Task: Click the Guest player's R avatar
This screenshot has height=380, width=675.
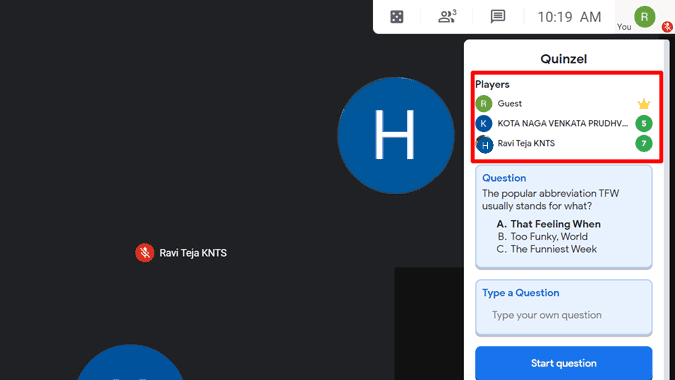Action: [483, 104]
